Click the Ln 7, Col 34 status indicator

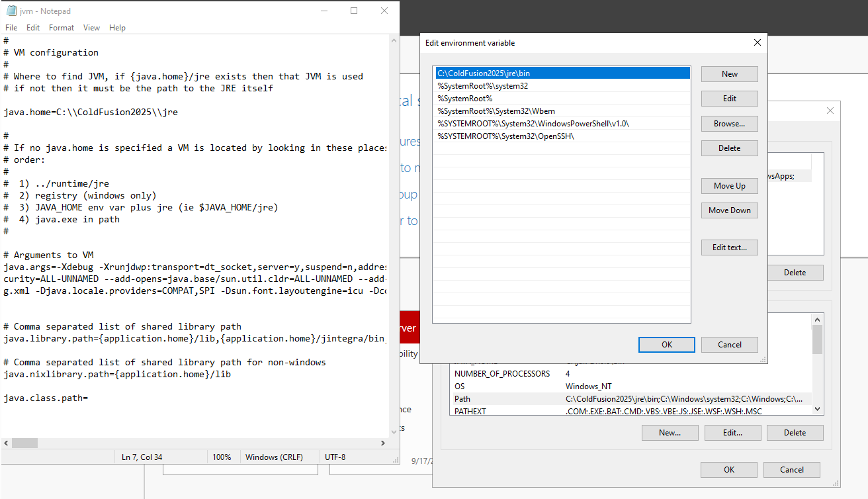142,457
